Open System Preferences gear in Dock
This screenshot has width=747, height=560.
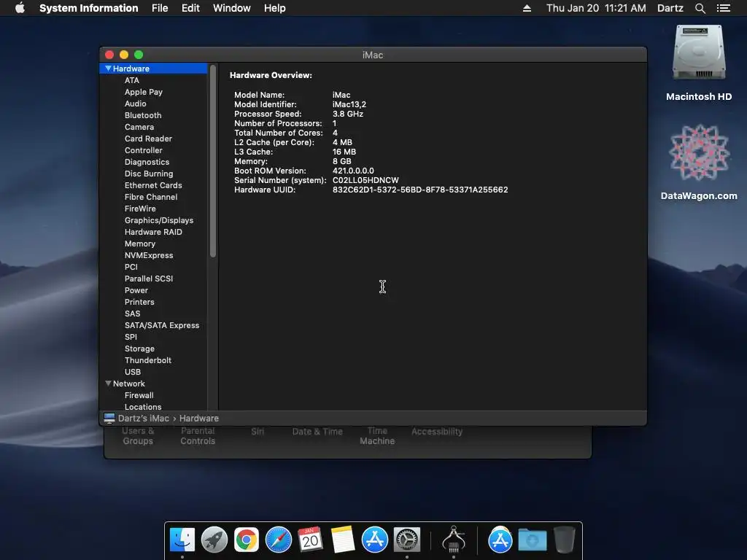tap(407, 540)
